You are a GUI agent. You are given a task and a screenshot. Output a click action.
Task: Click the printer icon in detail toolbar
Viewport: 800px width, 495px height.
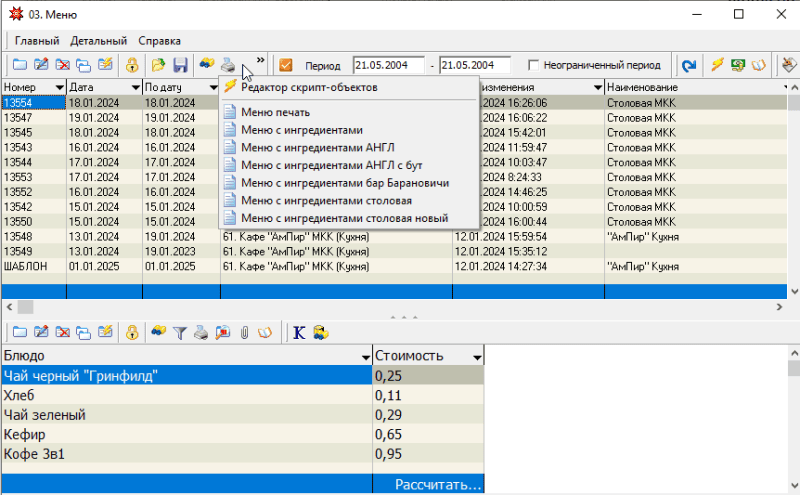[202, 332]
